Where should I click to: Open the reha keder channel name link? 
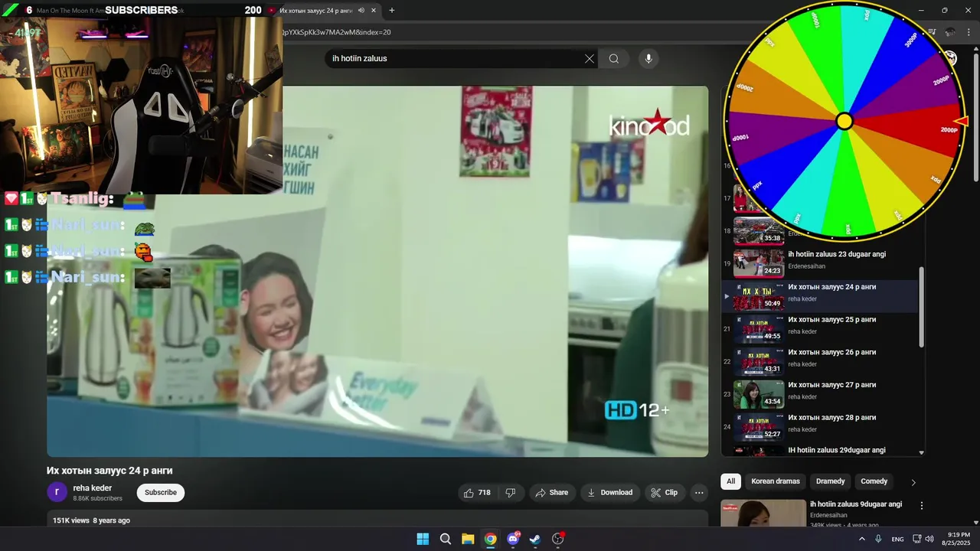[x=92, y=488]
